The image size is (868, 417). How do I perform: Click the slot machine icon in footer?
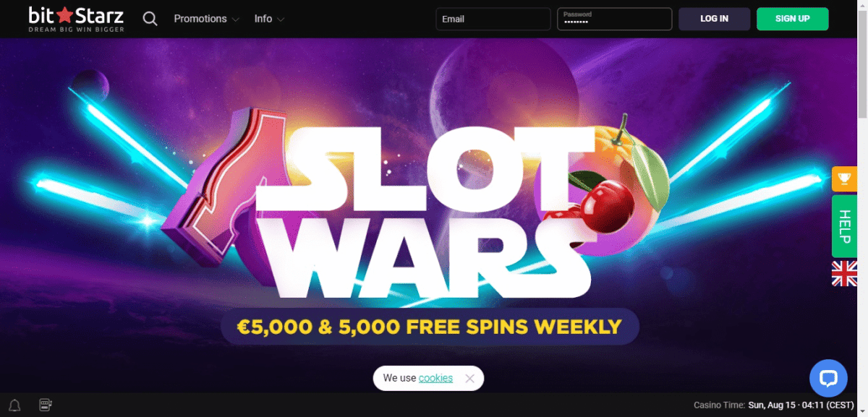[x=46, y=405]
